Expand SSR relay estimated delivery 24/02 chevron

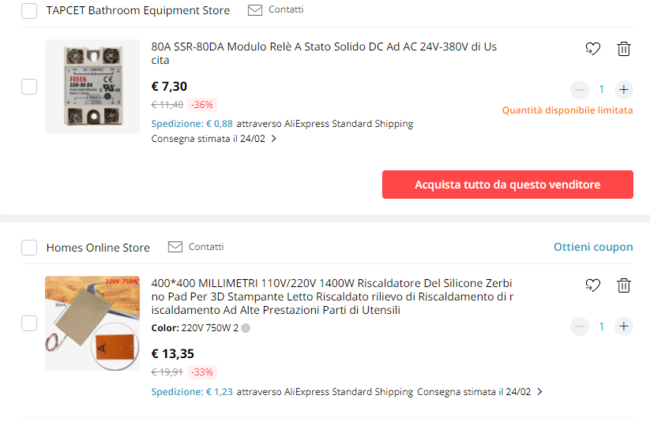[x=274, y=139]
